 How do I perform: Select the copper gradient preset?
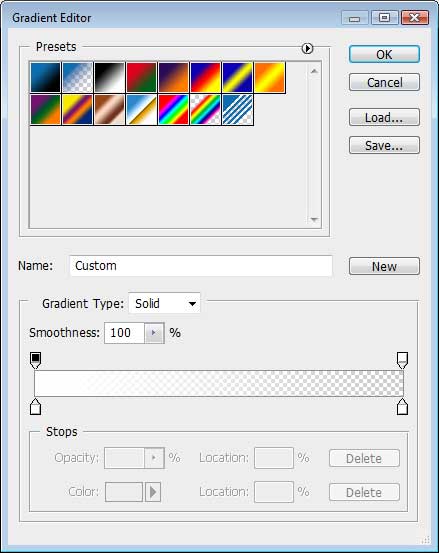(109, 109)
